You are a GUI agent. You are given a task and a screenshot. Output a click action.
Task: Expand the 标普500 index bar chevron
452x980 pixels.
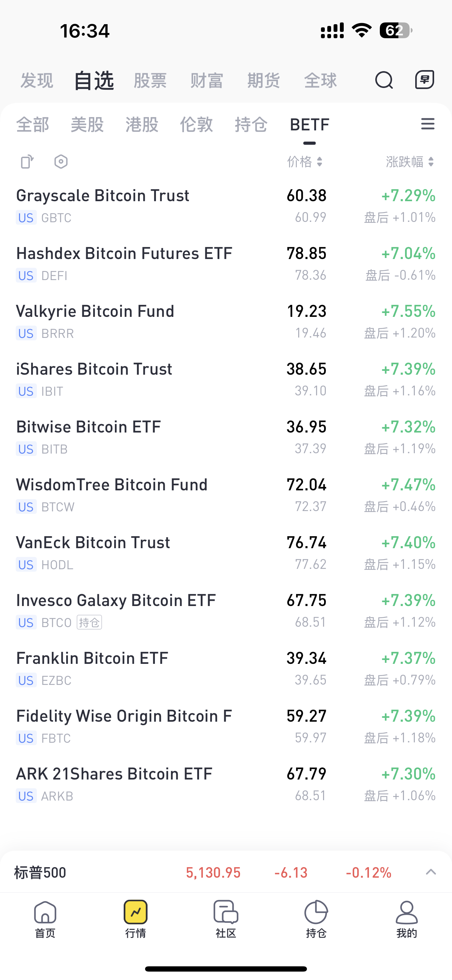(x=430, y=872)
